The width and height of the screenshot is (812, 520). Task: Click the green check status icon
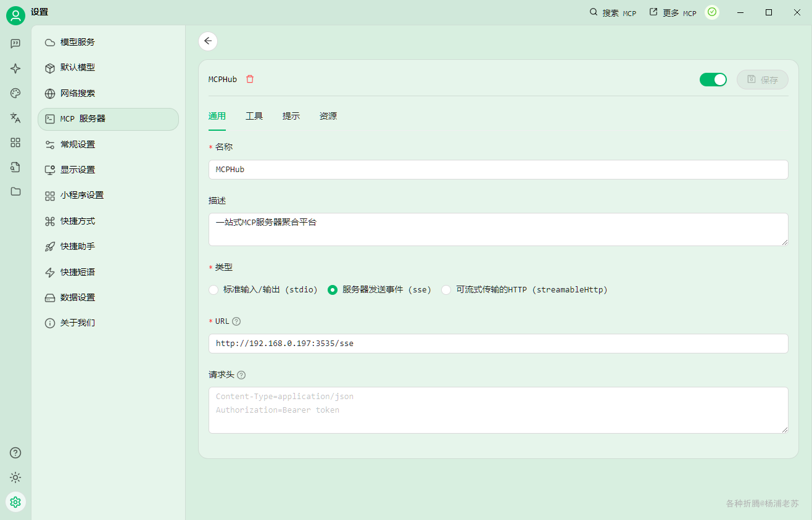712,12
